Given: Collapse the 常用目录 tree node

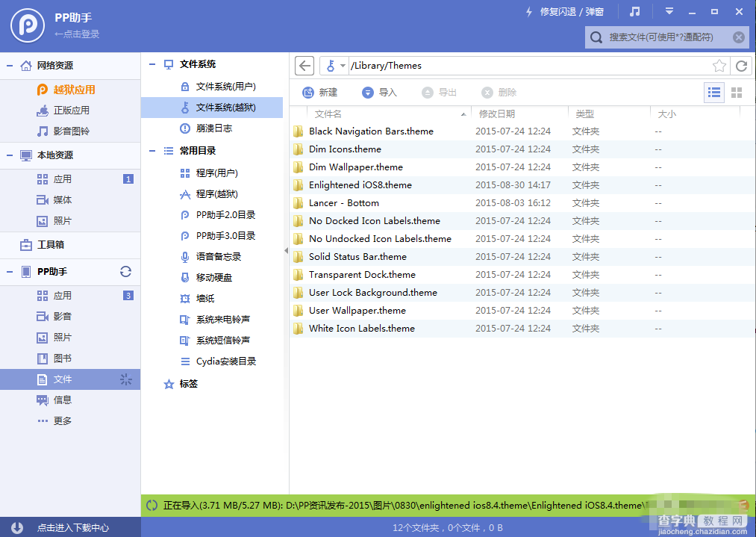Looking at the screenshot, I should [x=152, y=151].
